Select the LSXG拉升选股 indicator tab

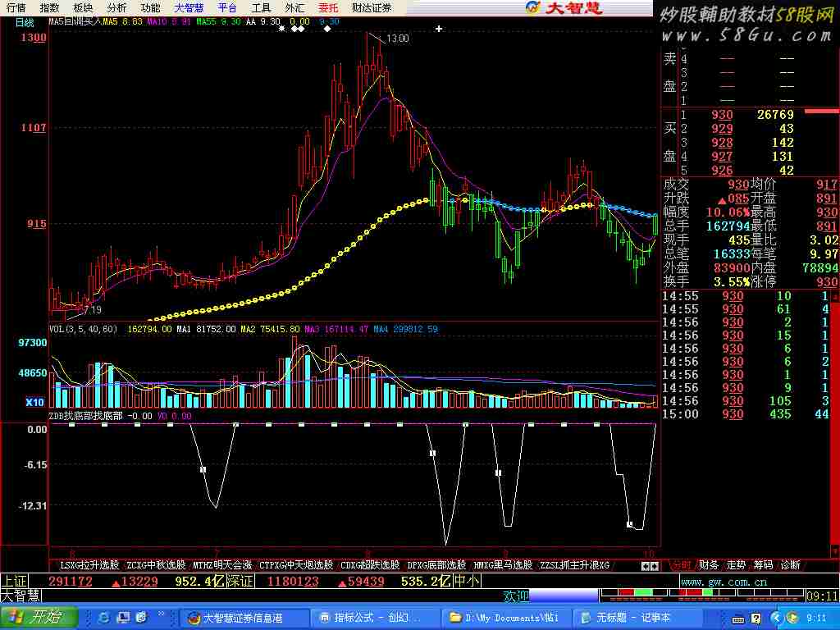point(89,564)
